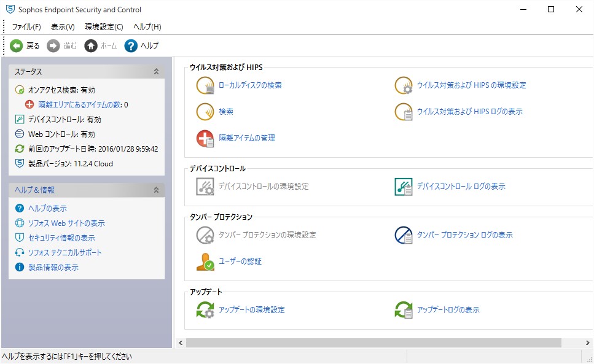This screenshot has width=594, height=364.
Task: Collapse the ヘルプ＆情報 panel chevron
Action: pyautogui.click(x=156, y=190)
